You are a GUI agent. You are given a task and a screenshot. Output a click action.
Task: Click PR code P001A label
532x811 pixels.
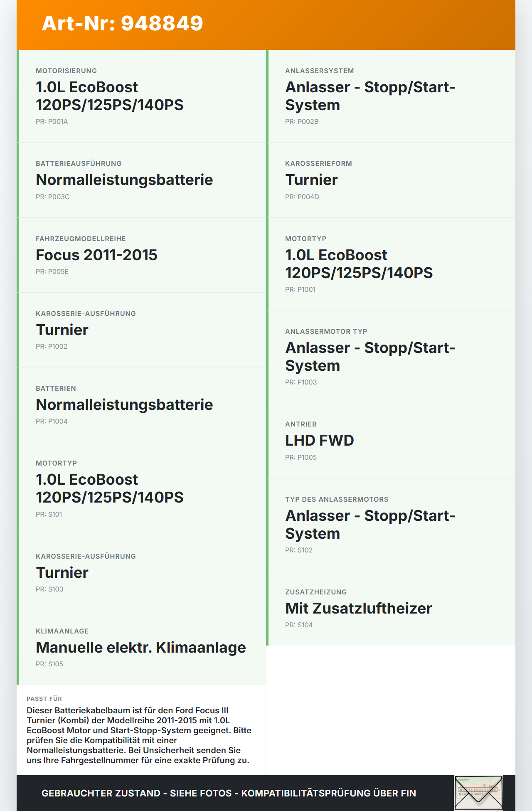(52, 121)
